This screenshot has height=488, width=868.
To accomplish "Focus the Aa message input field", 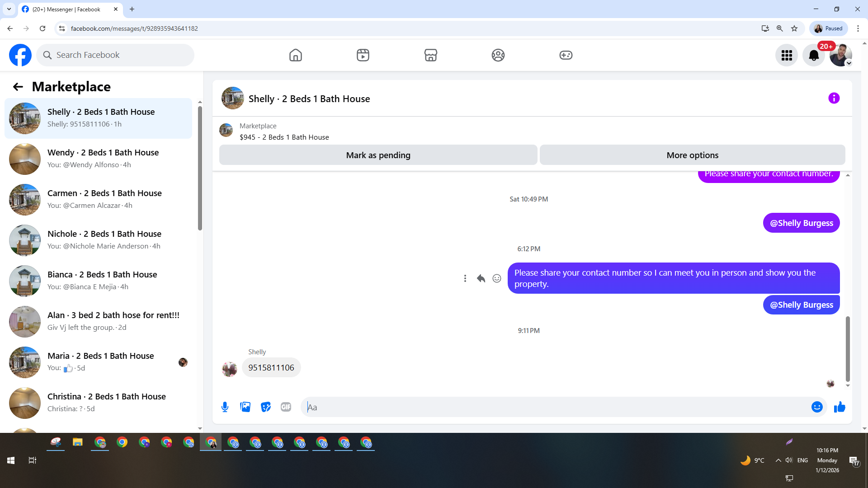I will click(556, 407).
